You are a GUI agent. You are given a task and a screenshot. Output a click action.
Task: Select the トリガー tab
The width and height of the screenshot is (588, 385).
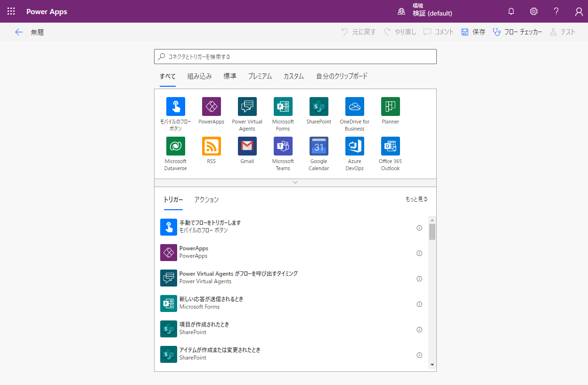173,199
